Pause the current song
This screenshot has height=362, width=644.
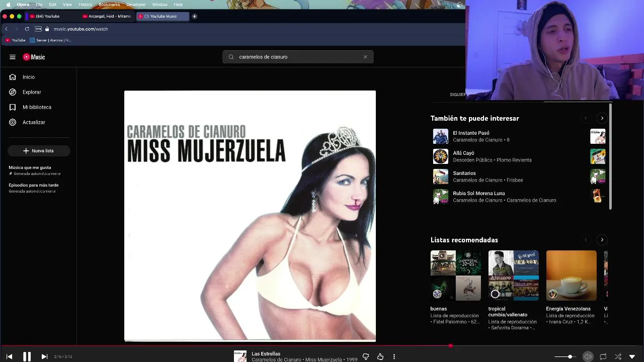point(27,356)
